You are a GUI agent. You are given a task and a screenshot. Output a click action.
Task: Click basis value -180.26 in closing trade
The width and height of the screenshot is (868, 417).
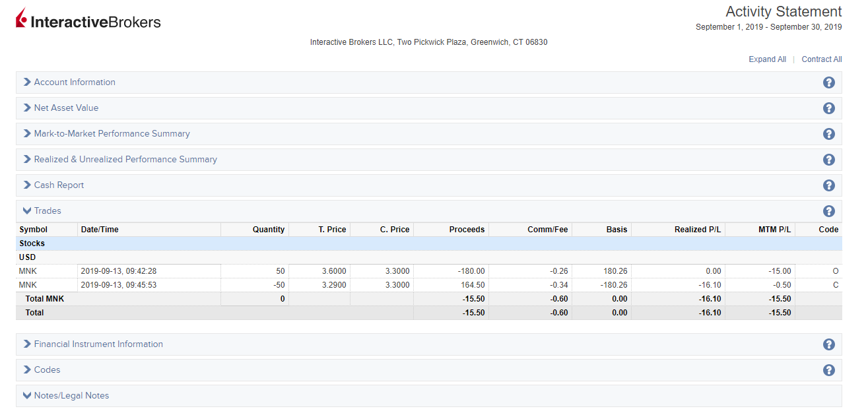[x=614, y=285]
